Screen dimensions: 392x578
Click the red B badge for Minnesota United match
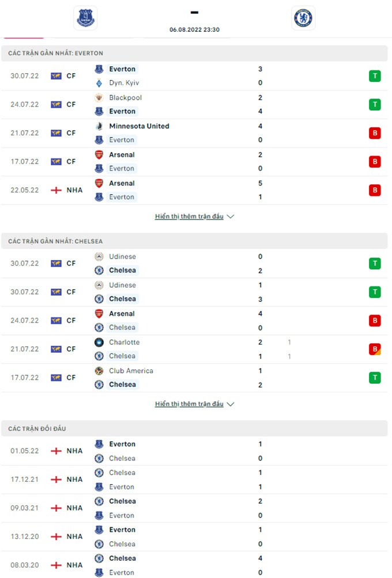tap(375, 133)
